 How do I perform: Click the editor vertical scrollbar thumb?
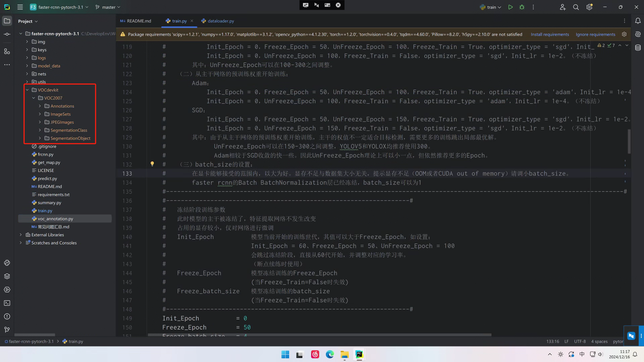629,141
